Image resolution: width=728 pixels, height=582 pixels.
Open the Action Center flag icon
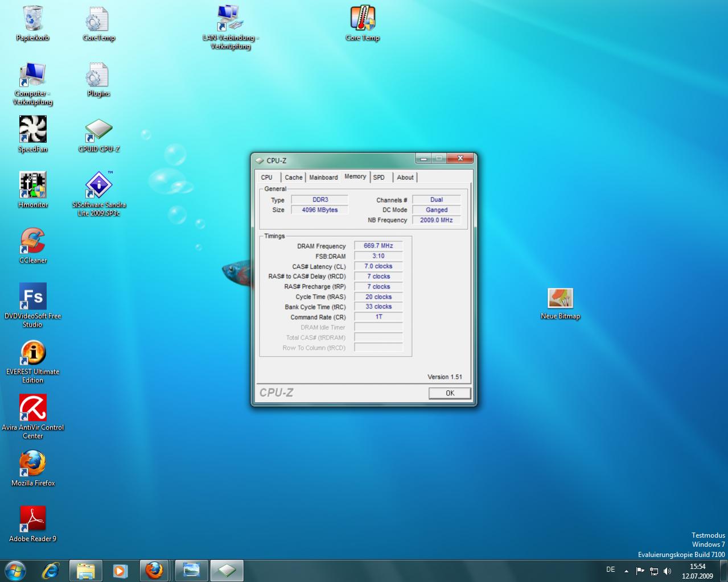click(640, 571)
